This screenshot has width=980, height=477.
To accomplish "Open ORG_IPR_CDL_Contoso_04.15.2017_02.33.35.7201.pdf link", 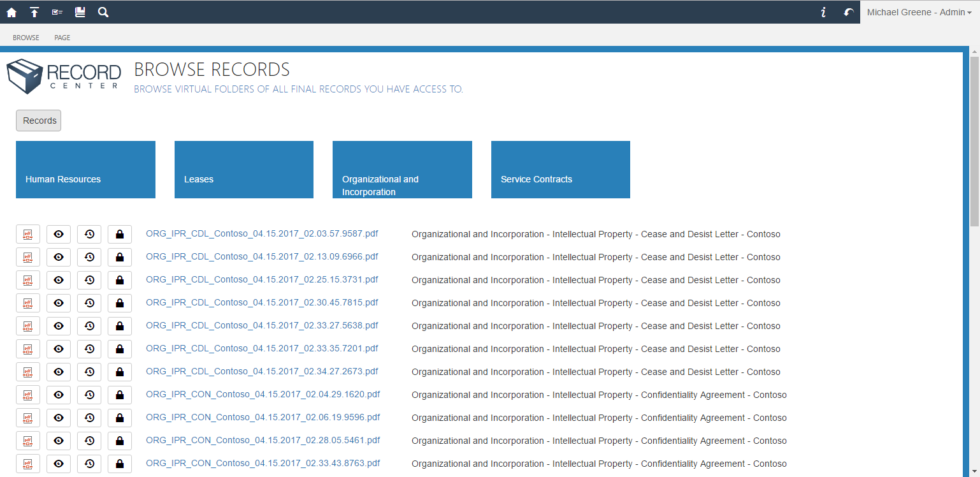I will click(x=262, y=348).
